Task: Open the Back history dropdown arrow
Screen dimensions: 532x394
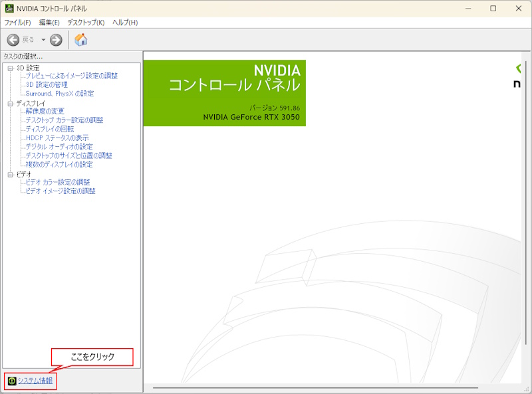Action: [x=43, y=40]
